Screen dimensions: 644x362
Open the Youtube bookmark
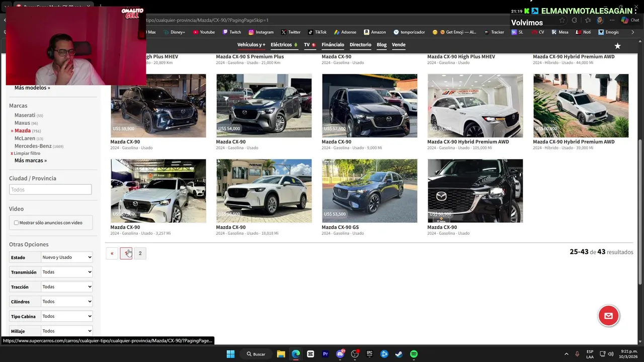coord(203,32)
